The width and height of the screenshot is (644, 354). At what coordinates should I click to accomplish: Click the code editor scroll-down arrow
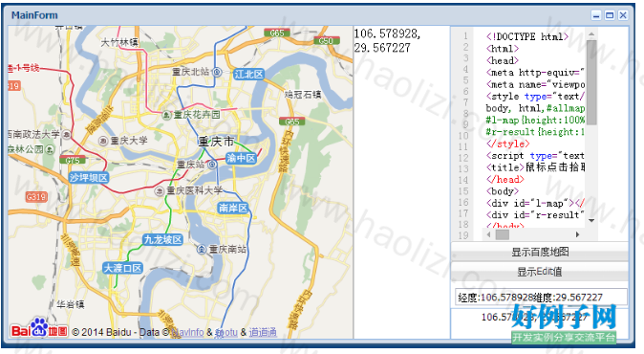[591, 221]
